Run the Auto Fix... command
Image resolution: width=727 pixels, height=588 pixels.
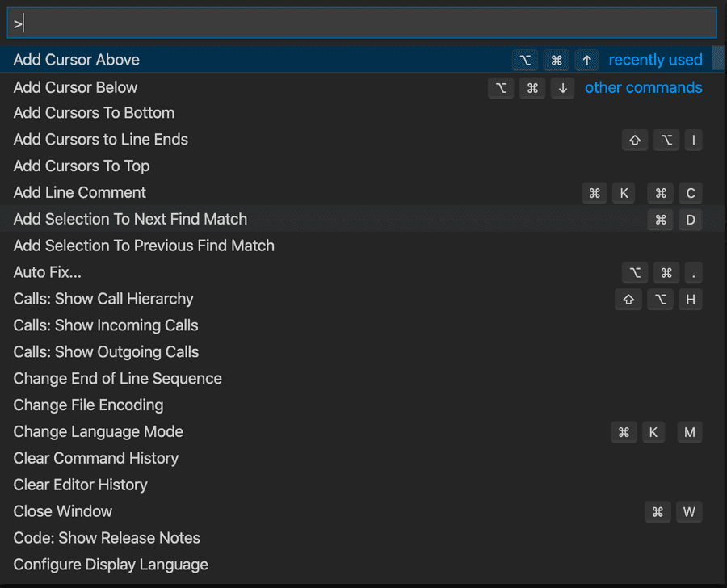coord(48,272)
